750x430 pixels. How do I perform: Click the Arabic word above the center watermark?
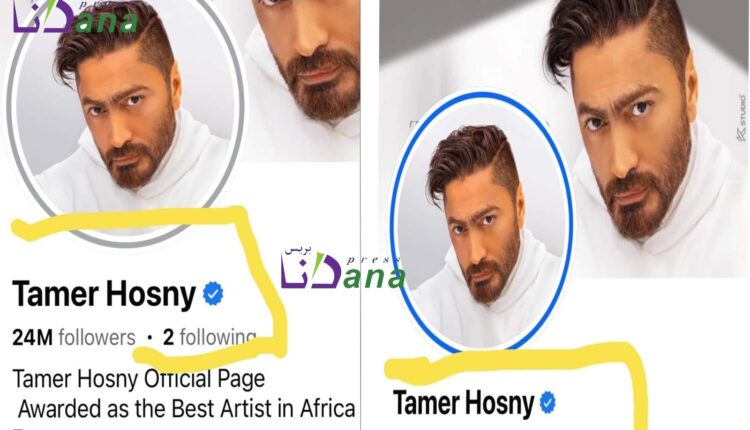click(x=298, y=250)
